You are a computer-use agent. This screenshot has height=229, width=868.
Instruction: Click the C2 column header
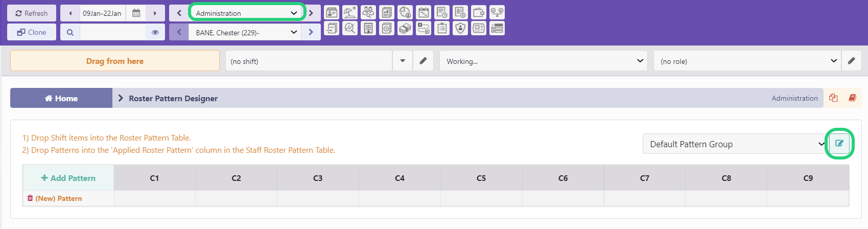pyautogui.click(x=236, y=178)
